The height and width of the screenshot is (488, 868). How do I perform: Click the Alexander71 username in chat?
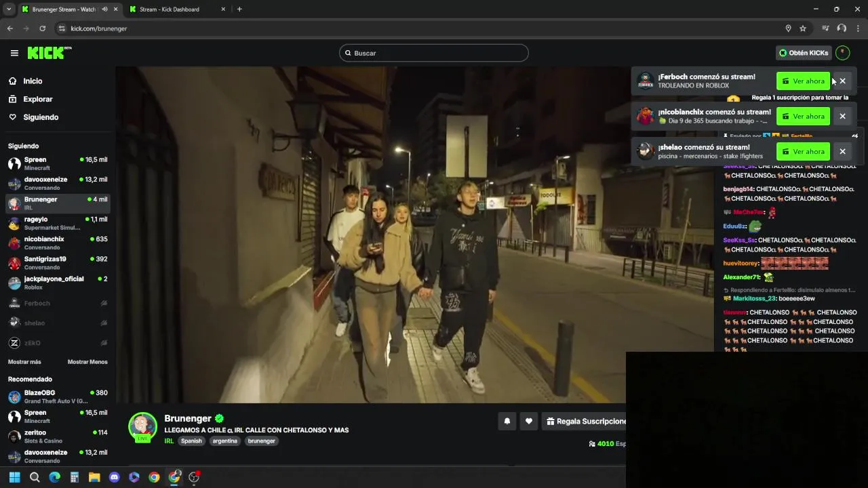coord(741,277)
